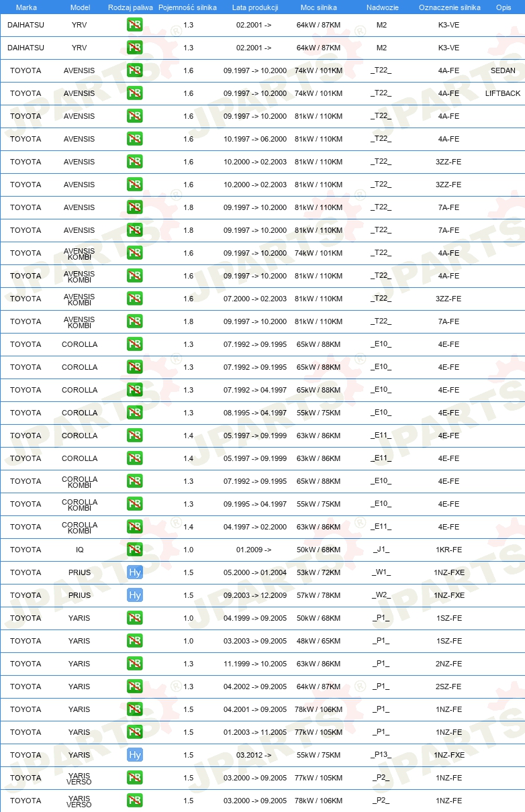Click the 2SZ-FE engine code cell

449,687
